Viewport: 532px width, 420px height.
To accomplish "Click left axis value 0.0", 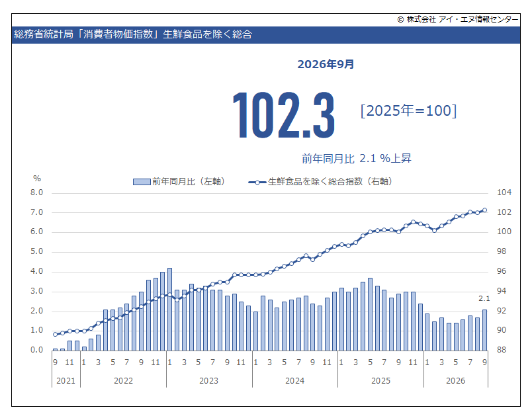I will 36,350.
